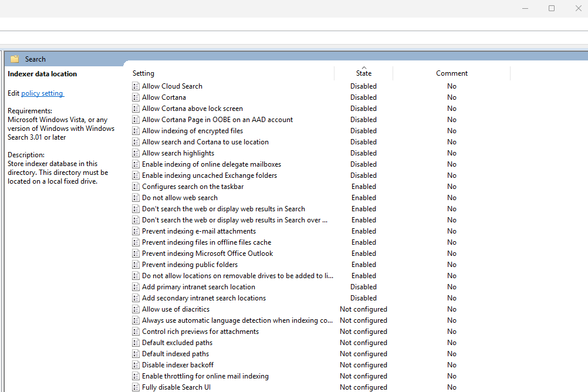This screenshot has width=588, height=392.
Task: Select "Default indexed paths" setting name
Action: click(175, 354)
